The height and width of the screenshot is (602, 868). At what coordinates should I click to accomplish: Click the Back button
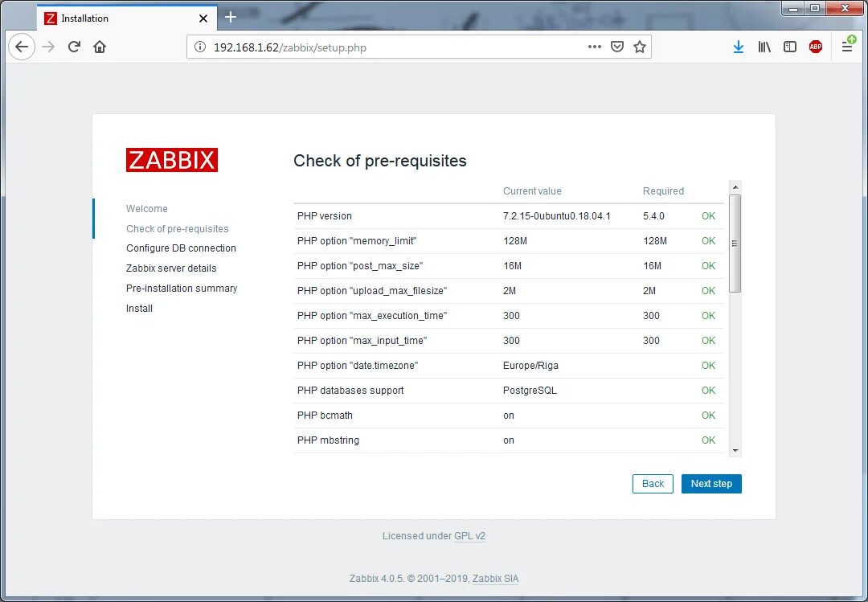tap(653, 484)
